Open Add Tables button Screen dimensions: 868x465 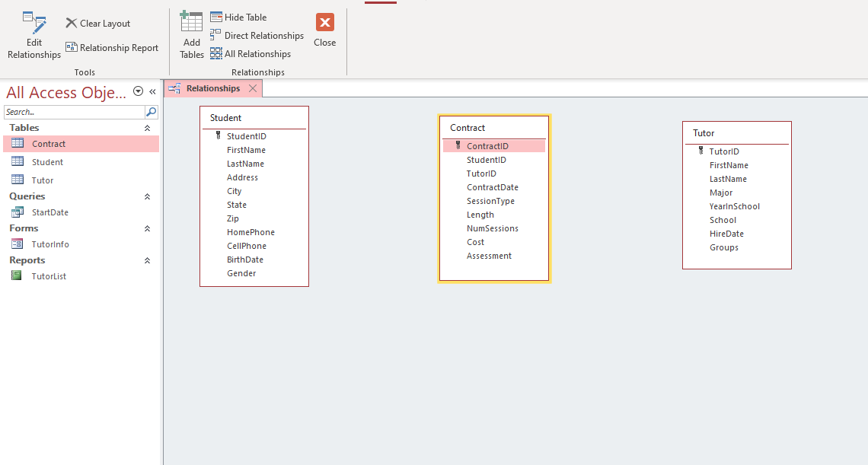192,36
